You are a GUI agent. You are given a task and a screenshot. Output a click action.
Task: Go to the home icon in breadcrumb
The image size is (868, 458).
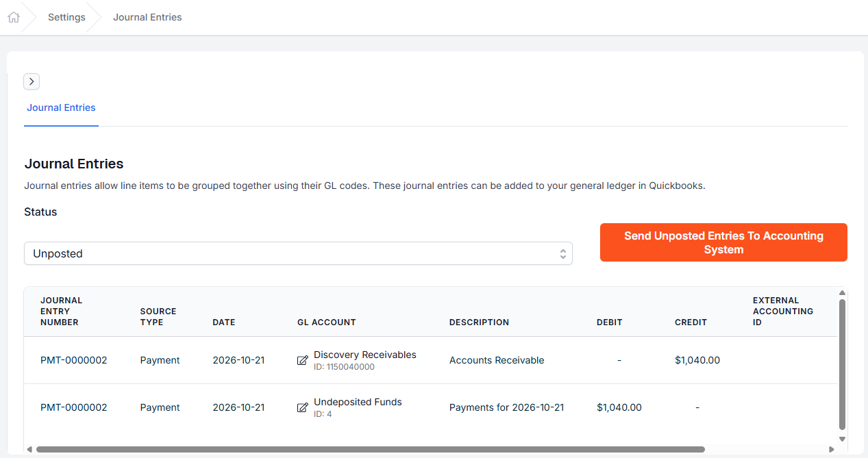pyautogui.click(x=13, y=17)
